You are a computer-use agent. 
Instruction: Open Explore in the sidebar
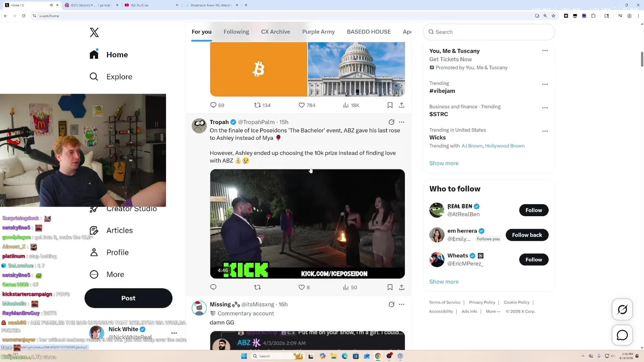tap(111, 77)
